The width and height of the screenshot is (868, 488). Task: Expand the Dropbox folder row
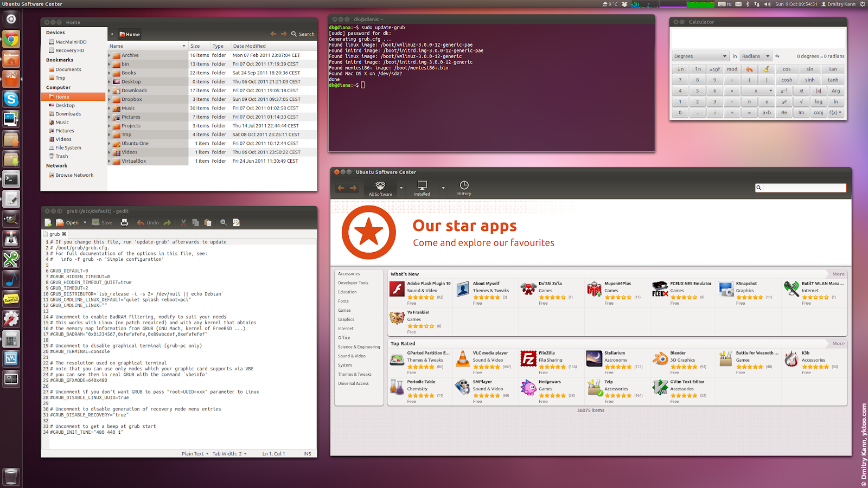click(110, 99)
